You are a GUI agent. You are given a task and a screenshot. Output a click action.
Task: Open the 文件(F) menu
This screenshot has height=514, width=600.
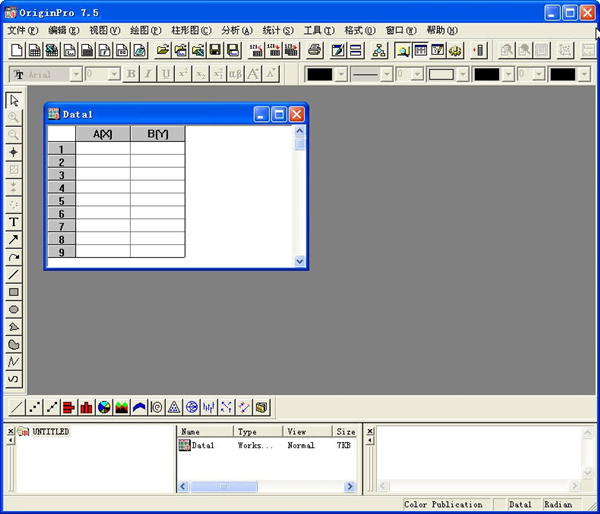coord(23,30)
